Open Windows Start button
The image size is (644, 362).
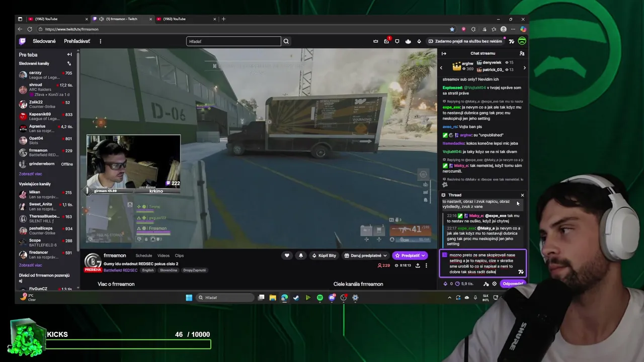coord(189,298)
